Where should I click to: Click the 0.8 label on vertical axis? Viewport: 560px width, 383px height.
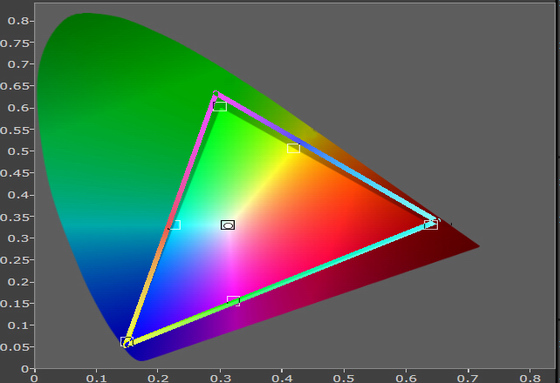(18, 21)
